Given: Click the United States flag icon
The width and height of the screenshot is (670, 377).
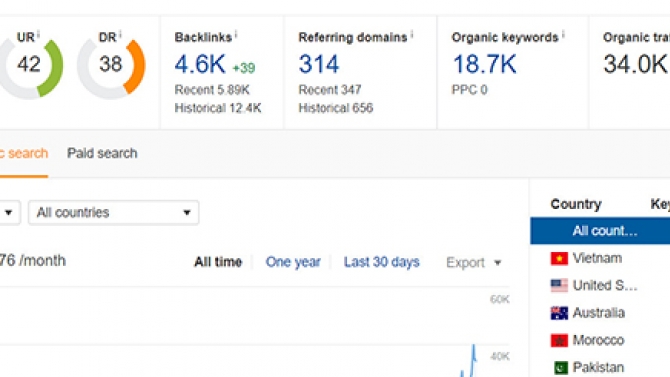Looking at the screenshot, I should click(x=559, y=285).
